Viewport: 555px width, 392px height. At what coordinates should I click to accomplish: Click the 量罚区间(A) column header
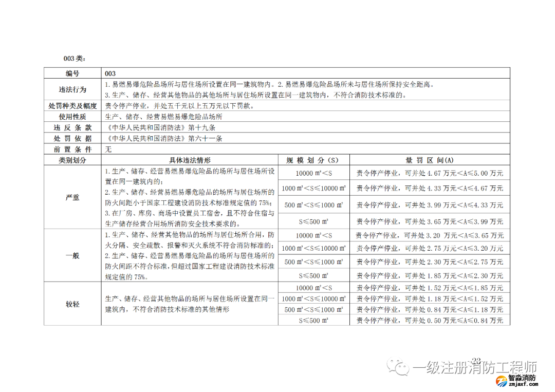coord(430,160)
